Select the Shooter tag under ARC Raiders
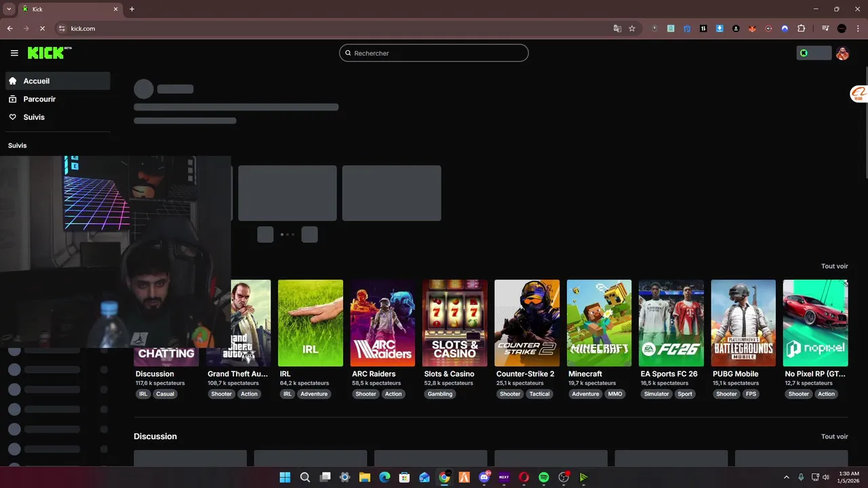Viewport: 868px width, 488px height. (x=366, y=394)
